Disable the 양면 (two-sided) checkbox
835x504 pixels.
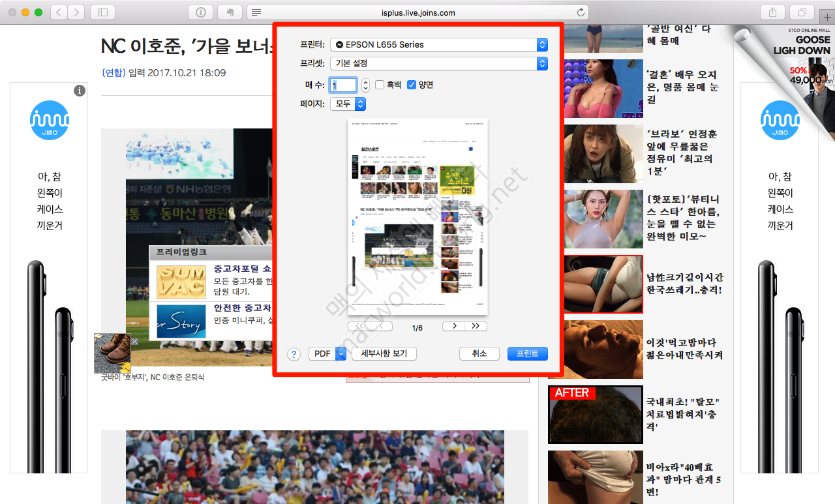tap(410, 84)
